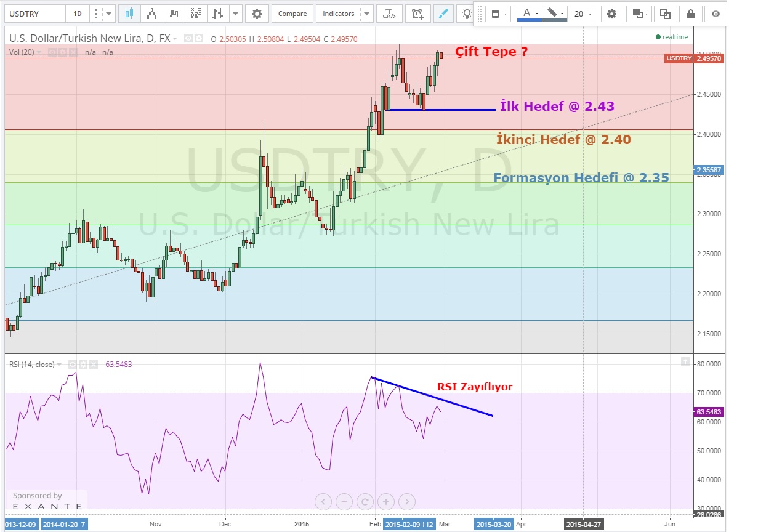Clone the selected drawing object

click(x=665, y=14)
